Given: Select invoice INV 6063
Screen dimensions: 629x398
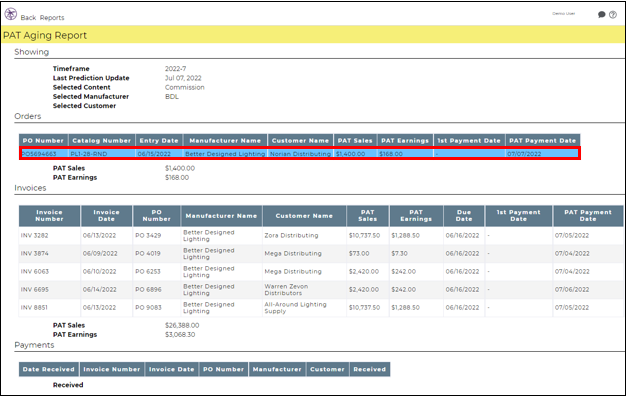Looking at the screenshot, I should point(34,272).
